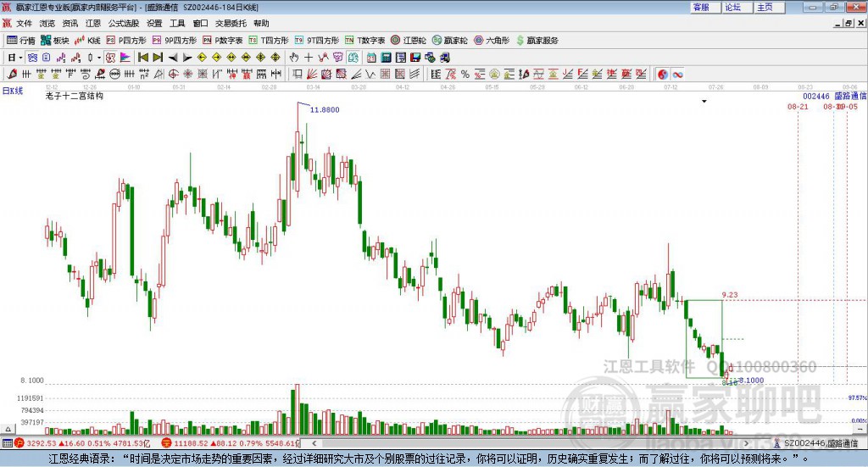Image resolution: width=868 pixels, height=467 pixels.
Task: Open the P四方形 square tool
Action: click(x=126, y=41)
